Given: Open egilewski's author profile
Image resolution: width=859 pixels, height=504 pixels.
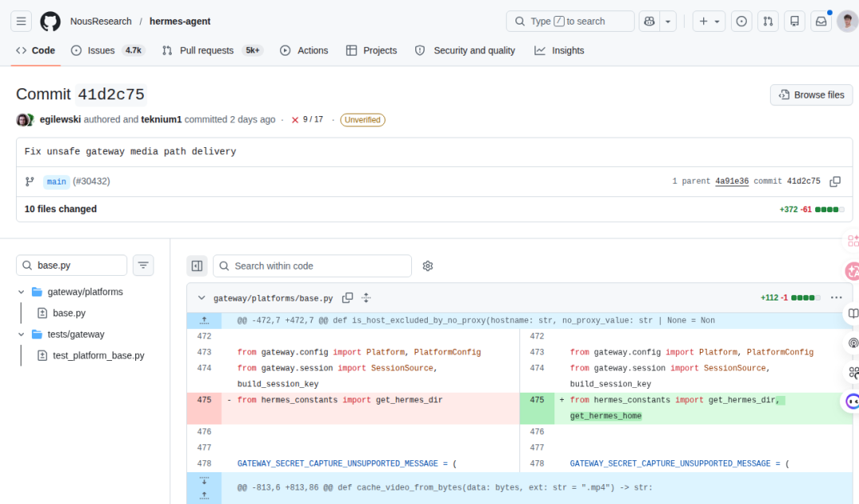Looking at the screenshot, I should pos(60,119).
